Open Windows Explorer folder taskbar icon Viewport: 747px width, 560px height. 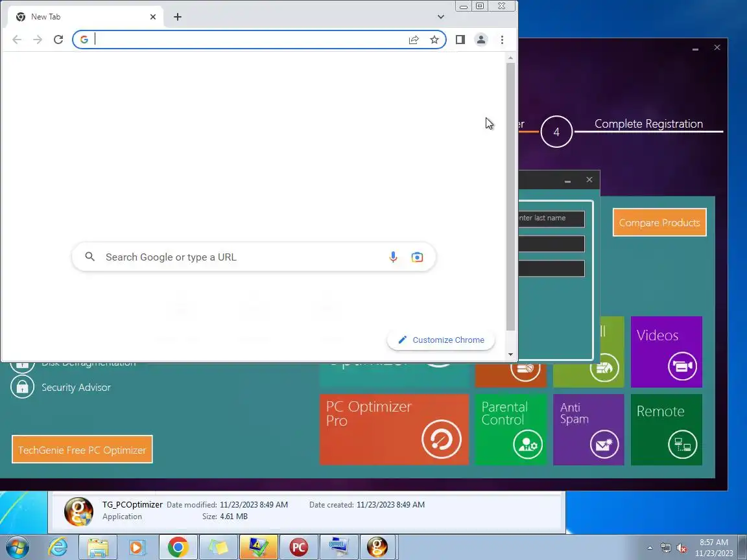pyautogui.click(x=98, y=547)
